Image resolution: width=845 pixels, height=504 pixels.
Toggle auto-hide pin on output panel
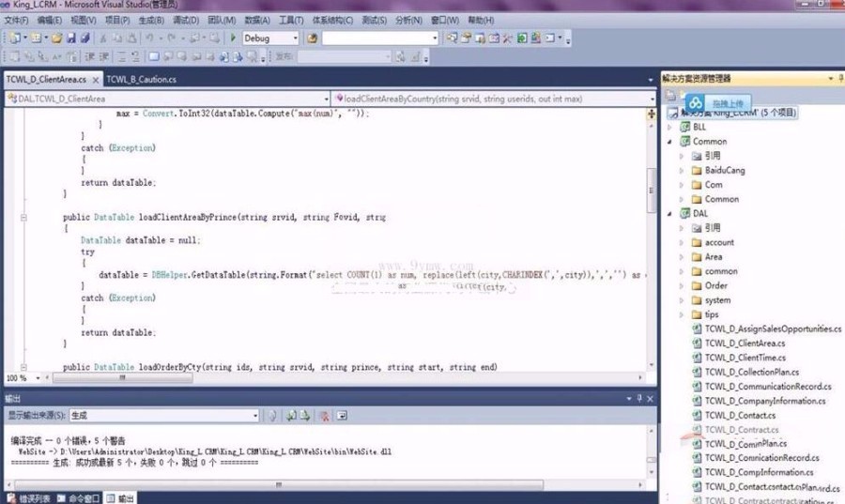tap(639, 399)
